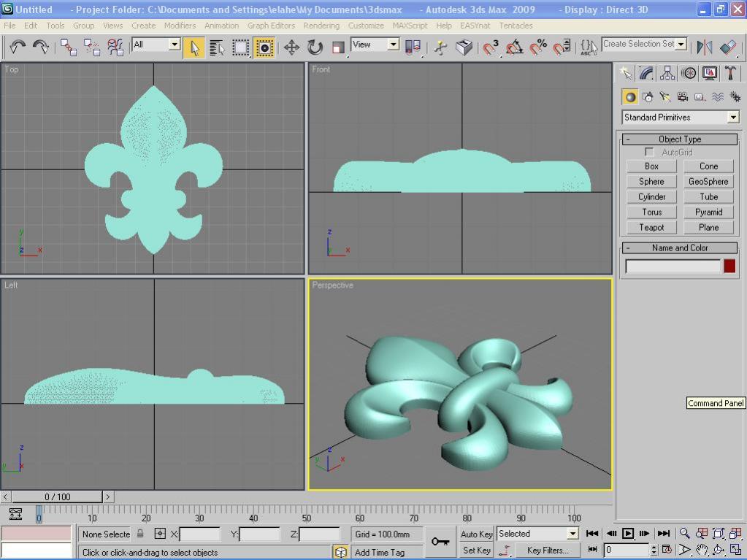Click the dark red object color swatch
The height and width of the screenshot is (560, 747).
[729, 266]
